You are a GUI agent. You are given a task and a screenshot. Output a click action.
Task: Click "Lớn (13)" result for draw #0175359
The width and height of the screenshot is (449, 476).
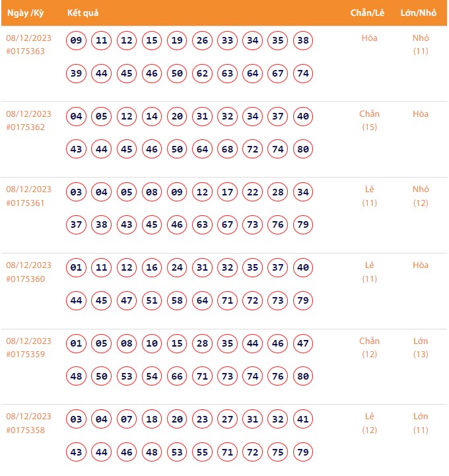point(421,348)
